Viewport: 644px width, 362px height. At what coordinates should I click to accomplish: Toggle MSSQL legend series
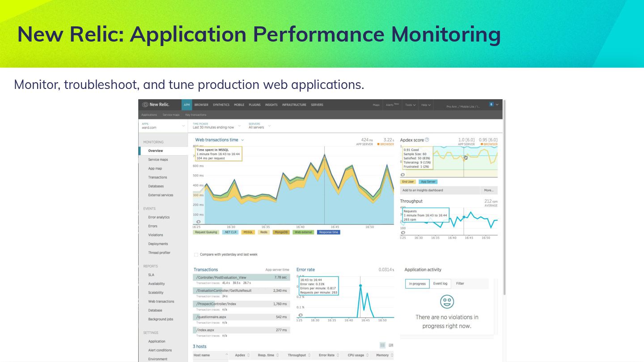[x=248, y=232]
